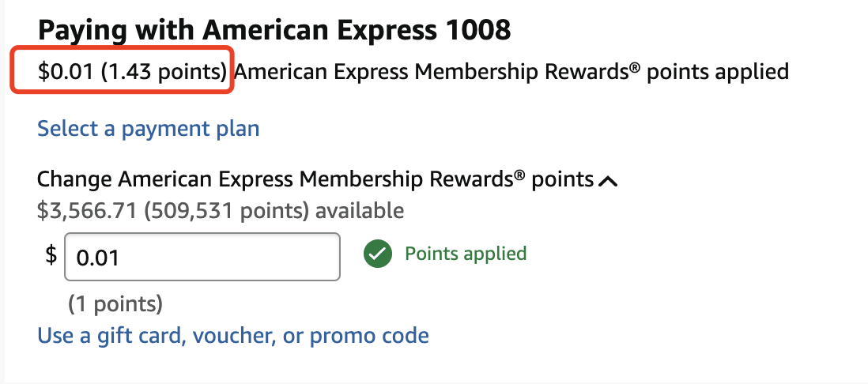Click the red-outlined $0.01 (1.43 points) text

[x=132, y=72]
